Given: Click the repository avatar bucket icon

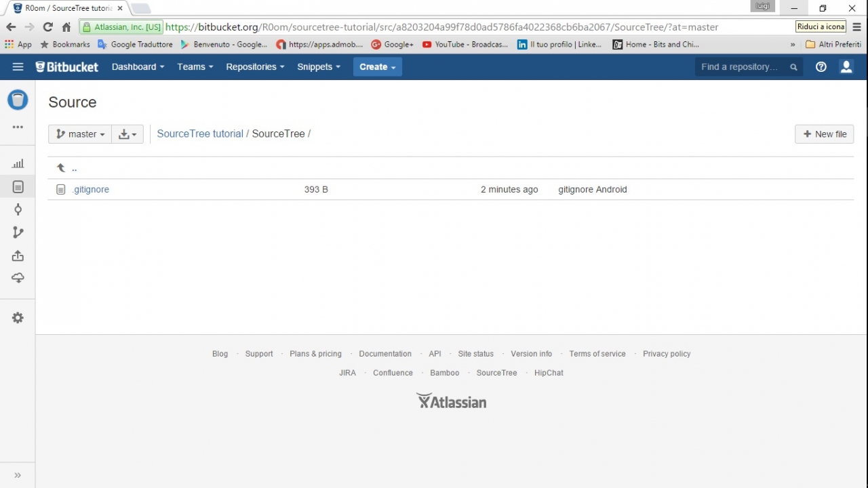Looking at the screenshot, I should pyautogui.click(x=18, y=100).
